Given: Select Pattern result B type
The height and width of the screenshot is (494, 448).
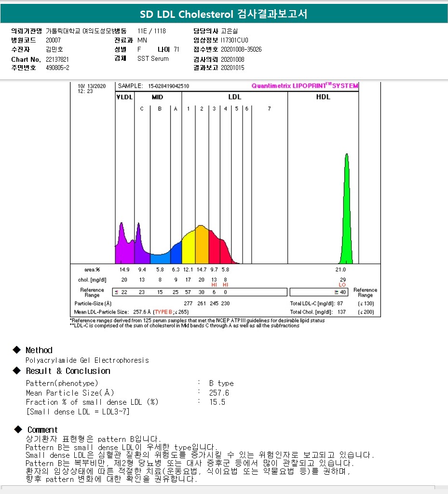Looking at the screenshot, I should click(221, 384).
